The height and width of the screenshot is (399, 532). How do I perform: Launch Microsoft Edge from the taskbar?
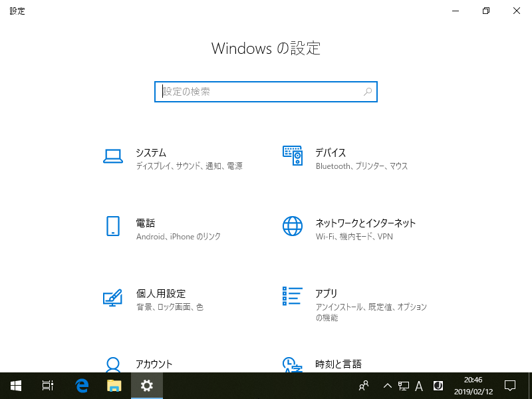(81, 386)
